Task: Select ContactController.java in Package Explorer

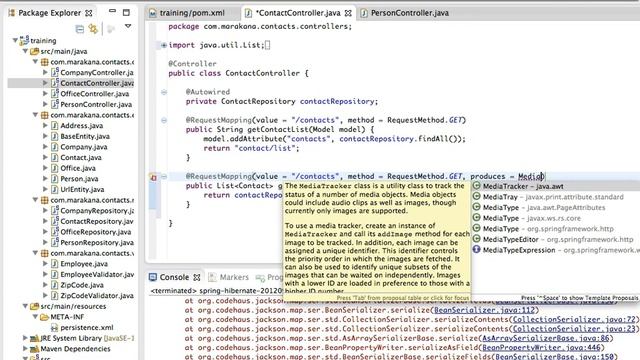Action: pos(97,83)
